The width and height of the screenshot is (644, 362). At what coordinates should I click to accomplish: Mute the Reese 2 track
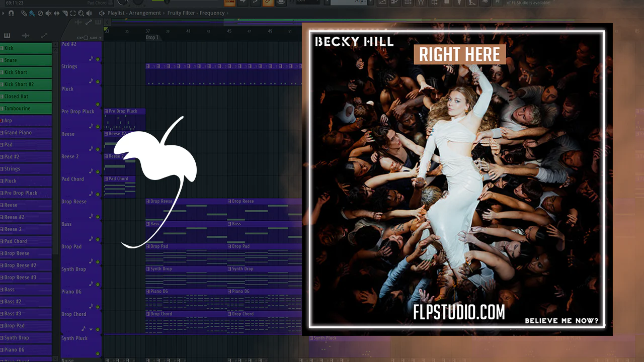(98, 172)
